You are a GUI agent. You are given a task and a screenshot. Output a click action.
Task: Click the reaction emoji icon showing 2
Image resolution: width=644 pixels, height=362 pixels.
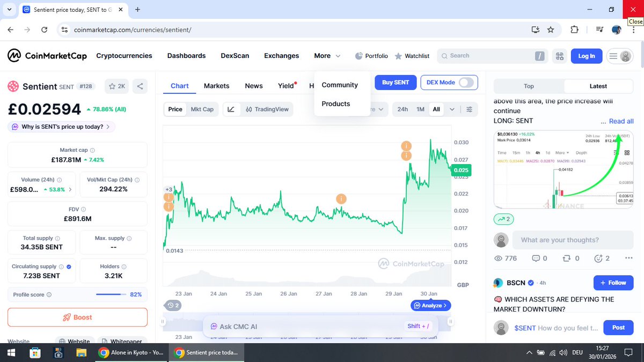(x=598, y=258)
